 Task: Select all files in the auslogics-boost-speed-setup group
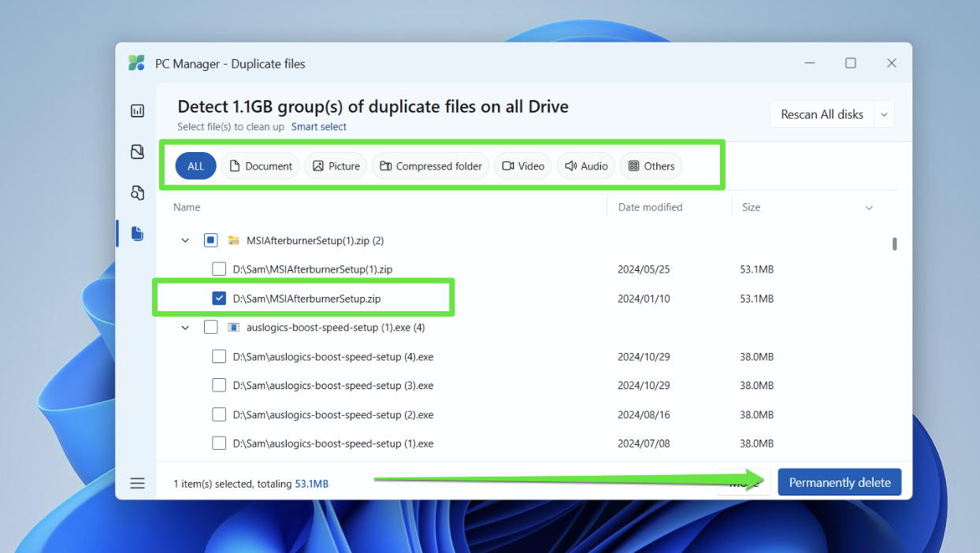pyautogui.click(x=210, y=327)
